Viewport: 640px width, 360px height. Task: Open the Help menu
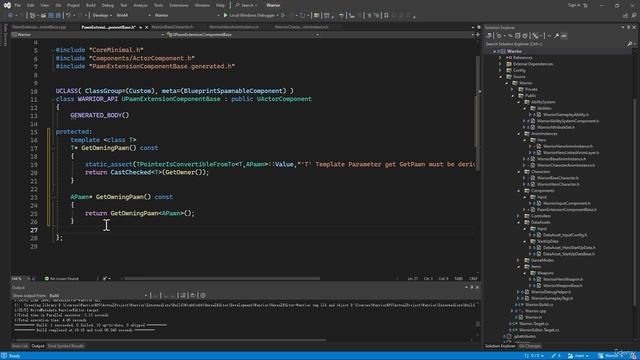(220, 5)
